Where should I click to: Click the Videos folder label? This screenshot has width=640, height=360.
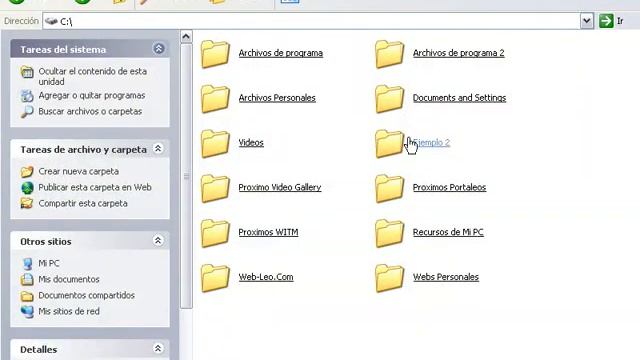251,142
